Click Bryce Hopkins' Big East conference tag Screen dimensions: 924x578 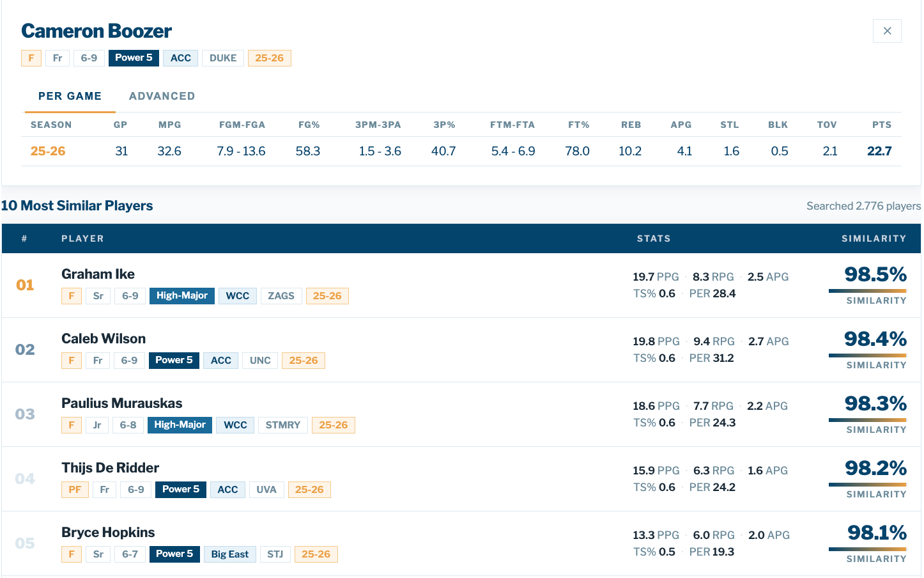[x=229, y=554]
